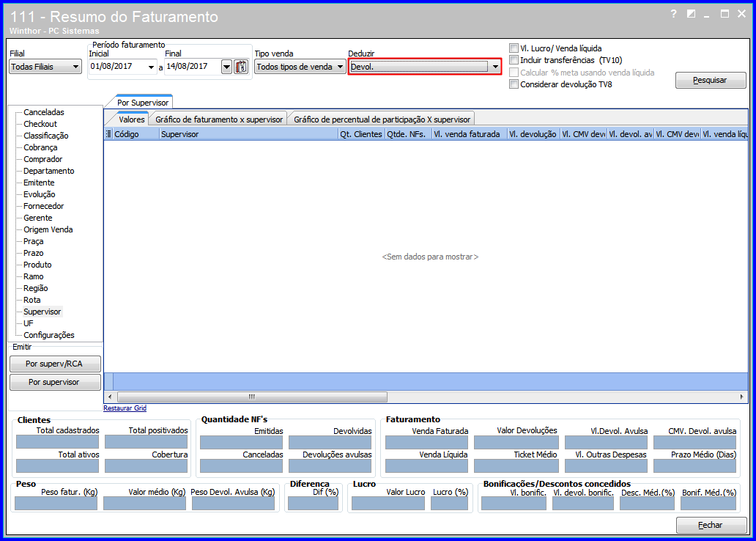Expand the Inicial date picker arrow
Image resolution: width=756 pixels, height=541 pixels.
[x=151, y=67]
